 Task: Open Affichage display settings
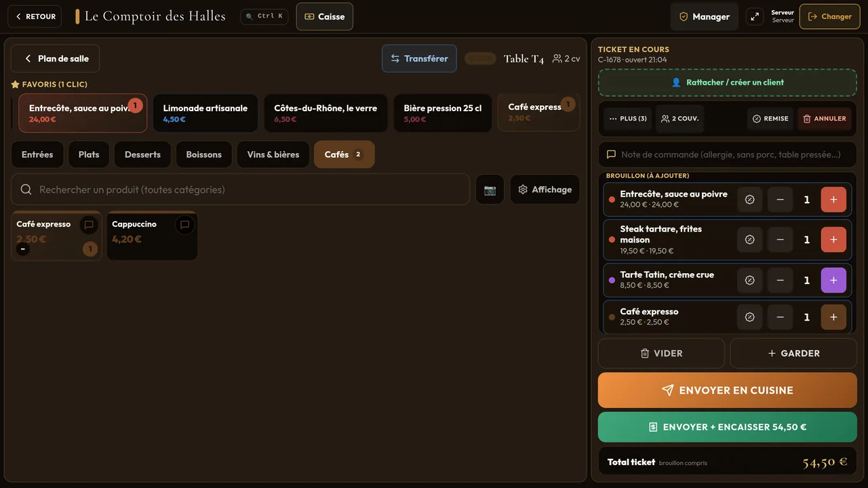point(545,190)
